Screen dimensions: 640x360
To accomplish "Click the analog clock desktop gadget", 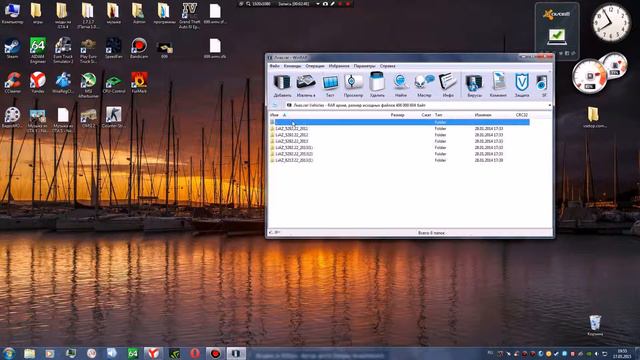I will pyautogui.click(x=611, y=22).
